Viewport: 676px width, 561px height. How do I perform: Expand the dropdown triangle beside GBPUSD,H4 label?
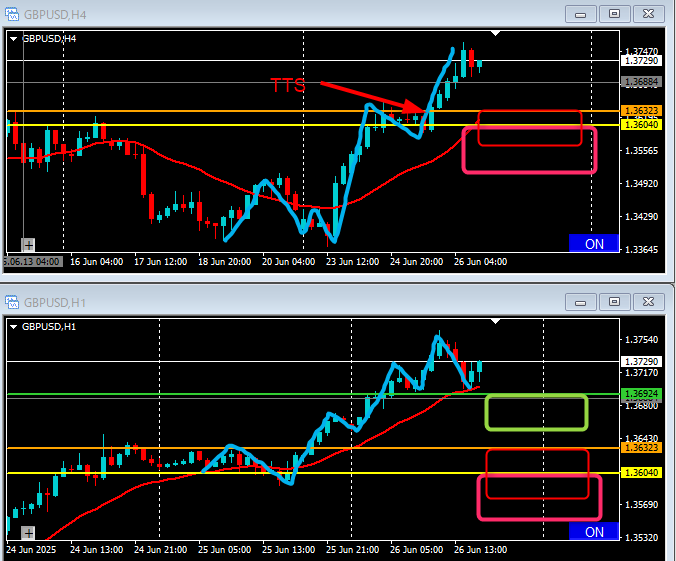[13, 39]
